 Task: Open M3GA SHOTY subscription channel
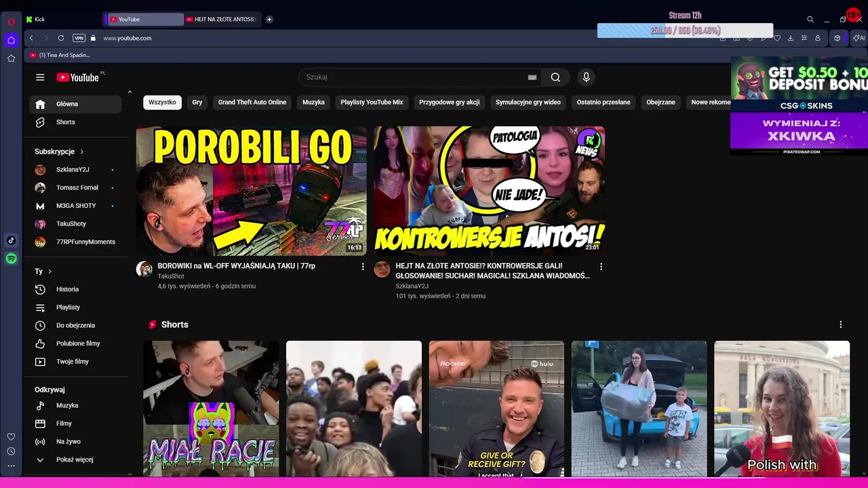pos(75,205)
